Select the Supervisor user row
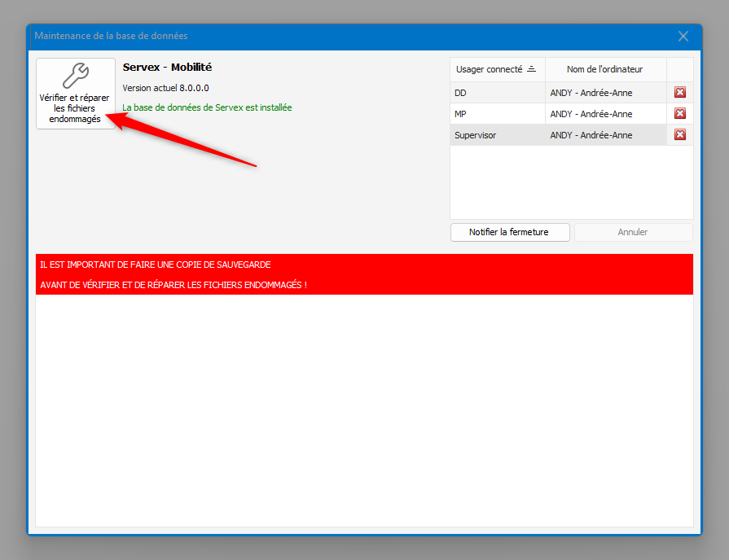 [x=496, y=135]
